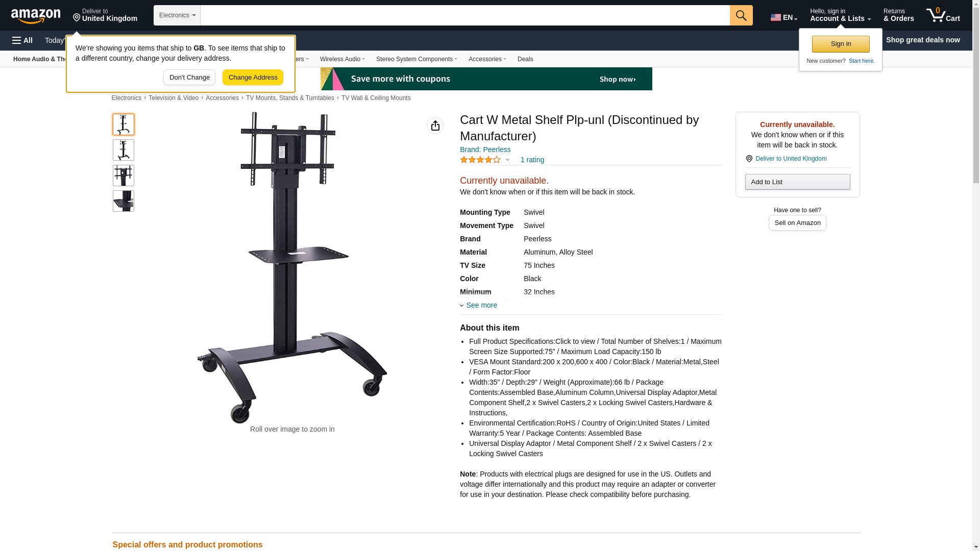Viewport: 980px width, 551px height.
Task: Click the Amazon logo
Action: point(36,16)
